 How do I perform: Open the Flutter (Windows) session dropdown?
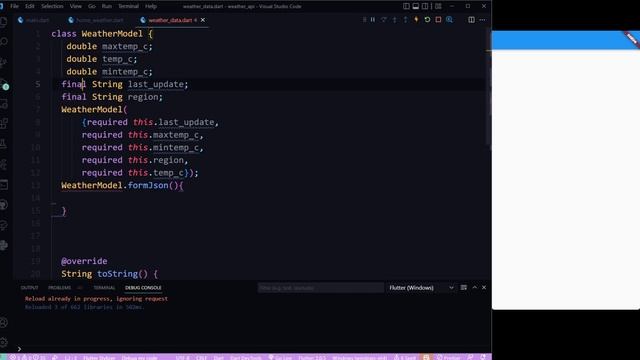pos(421,288)
